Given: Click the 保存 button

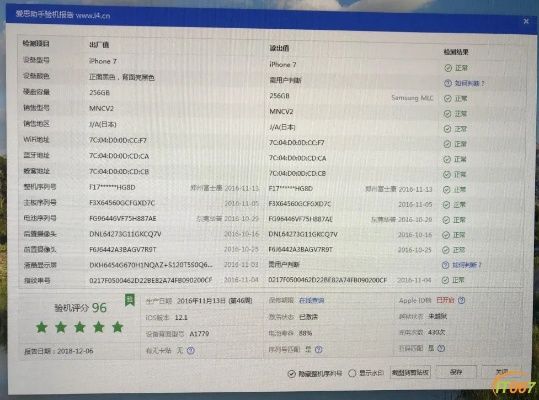Looking at the screenshot, I should click(456, 372).
